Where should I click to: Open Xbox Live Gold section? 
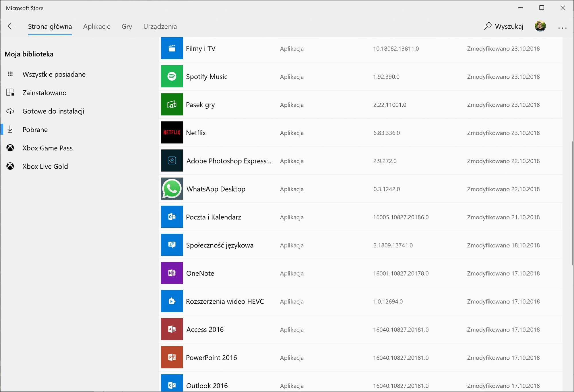click(x=45, y=166)
